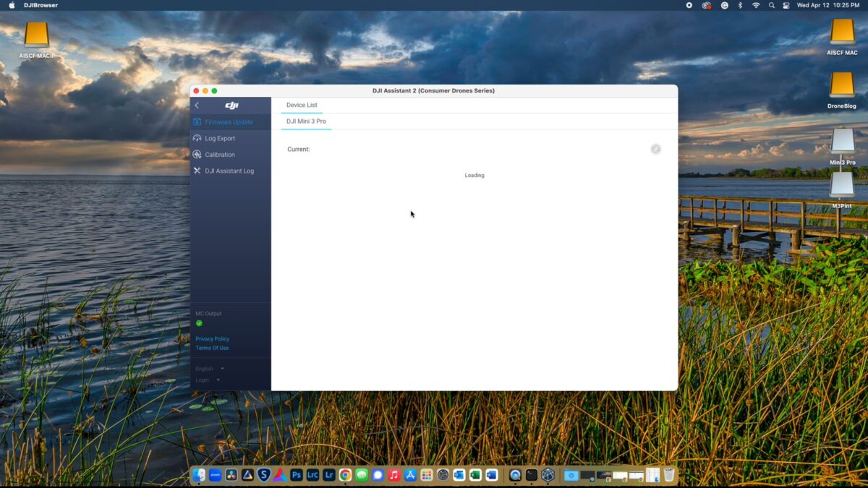This screenshot has height=488, width=868.
Task: Open DJI Assistant Log from sidebar
Action: pos(229,171)
